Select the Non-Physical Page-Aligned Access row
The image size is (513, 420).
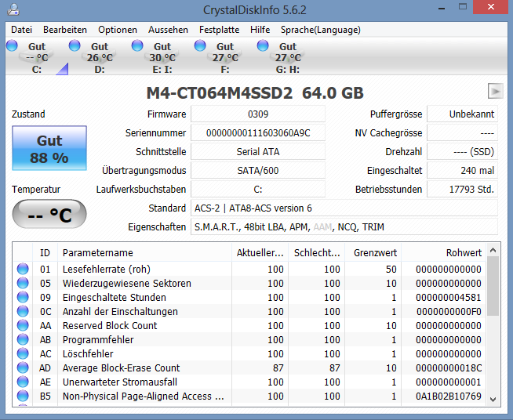tap(249, 396)
